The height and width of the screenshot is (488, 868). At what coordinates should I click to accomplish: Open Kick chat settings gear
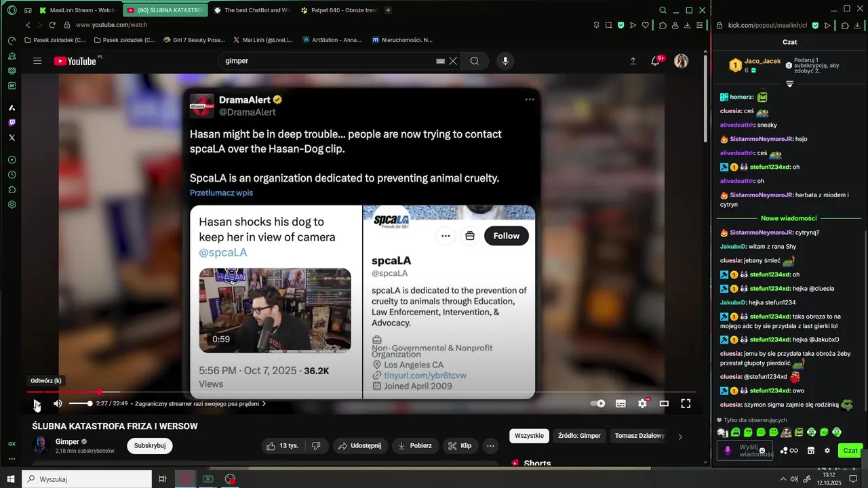click(x=827, y=451)
